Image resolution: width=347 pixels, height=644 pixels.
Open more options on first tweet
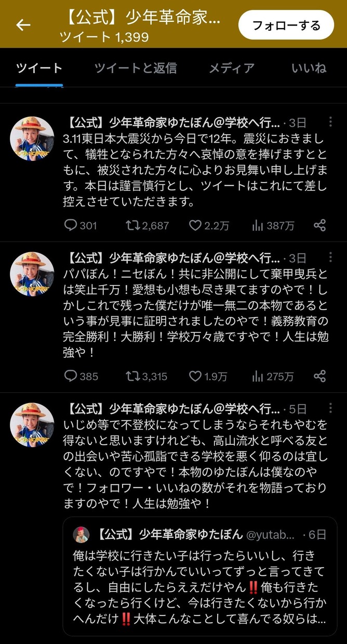click(x=331, y=122)
